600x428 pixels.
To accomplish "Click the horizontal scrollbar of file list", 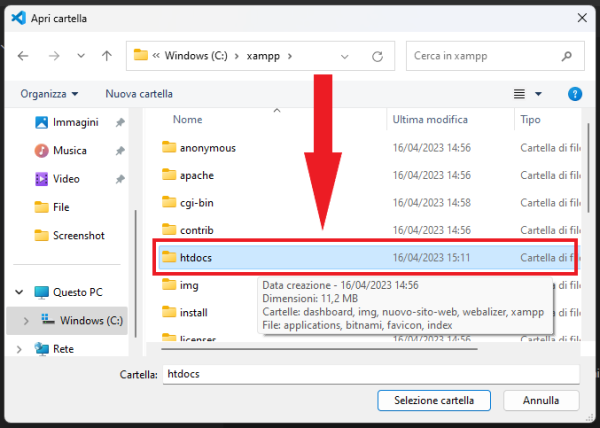I will 320,349.
